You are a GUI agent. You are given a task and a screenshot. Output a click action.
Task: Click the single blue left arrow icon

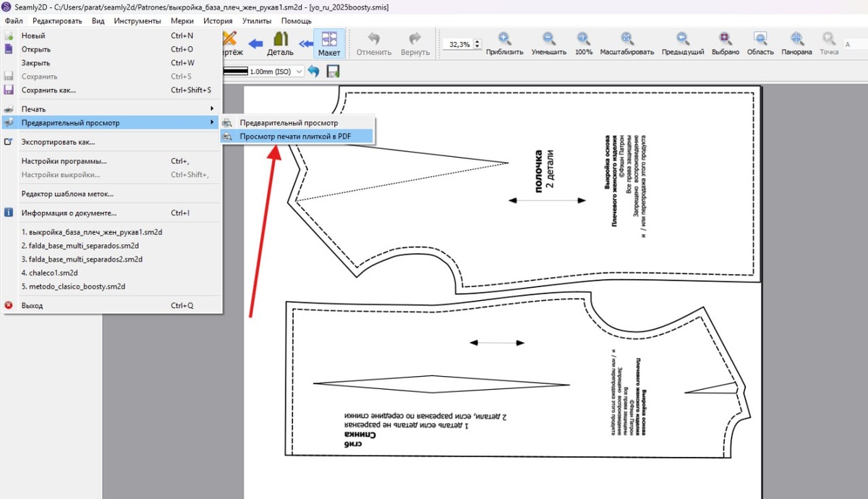255,44
